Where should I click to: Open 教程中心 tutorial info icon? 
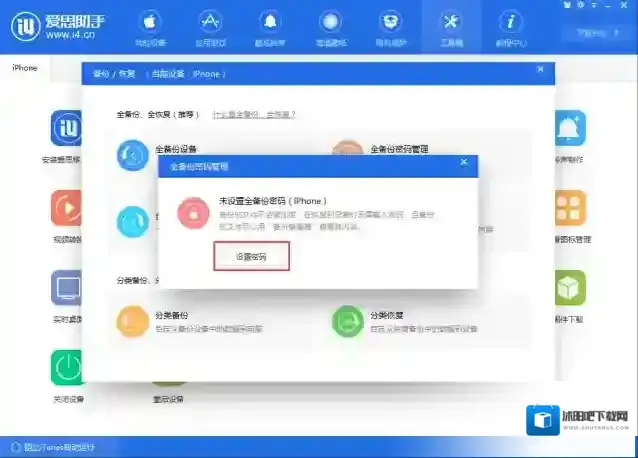click(511, 22)
